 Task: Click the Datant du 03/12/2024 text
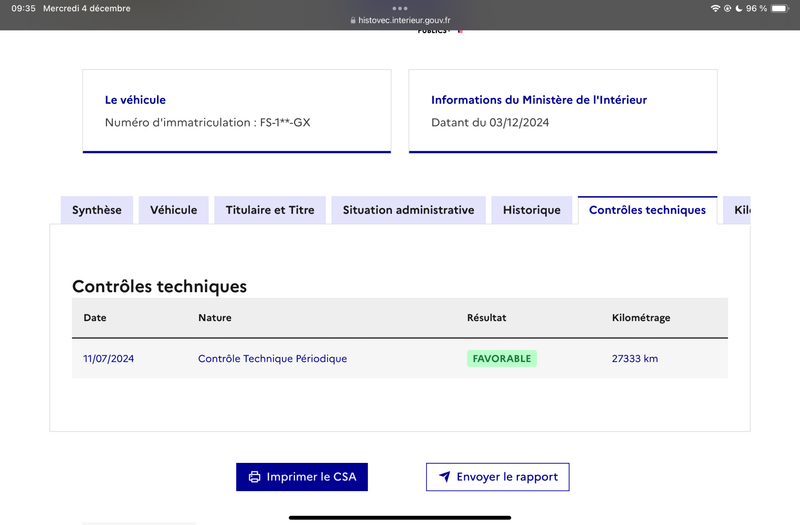pos(490,122)
